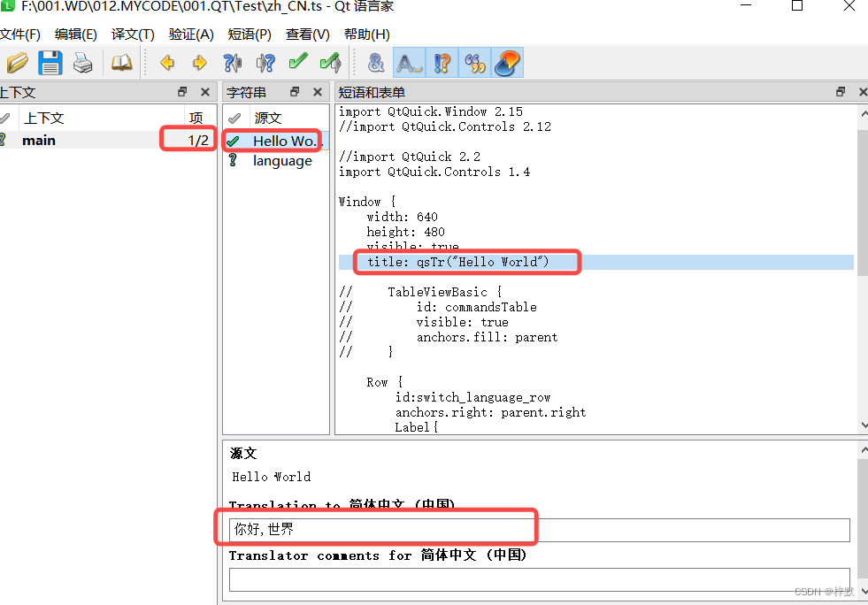Select the Hello World string row
The width and height of the screenshot is (868, 605).
point(276,142)
